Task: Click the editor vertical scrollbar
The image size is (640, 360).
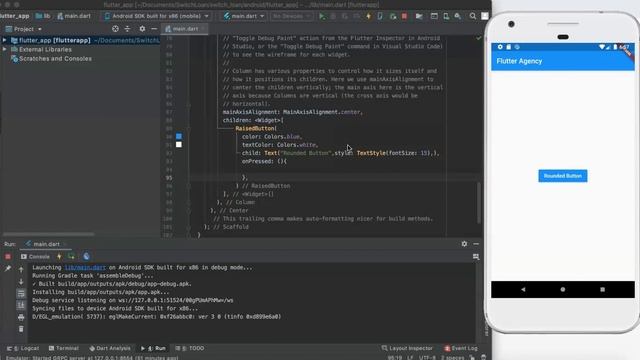Action: click(479, 203)
